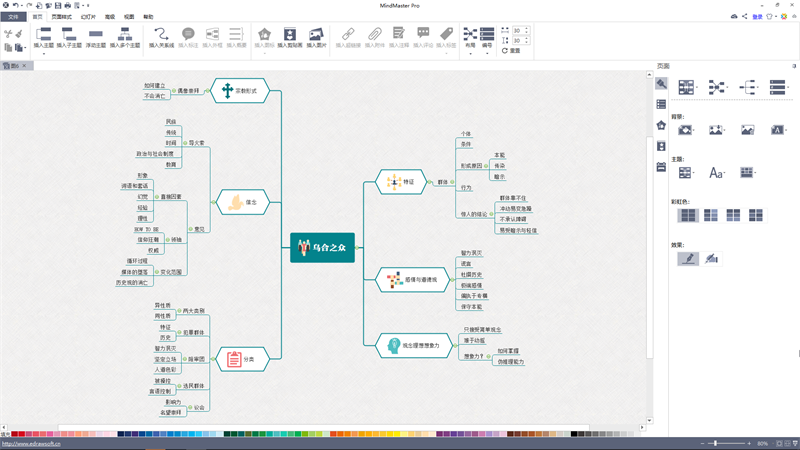Open the outline list tab in side panel
Image resolution: width=800 pixels, height=450 pixels.
[x=661, y=104]
